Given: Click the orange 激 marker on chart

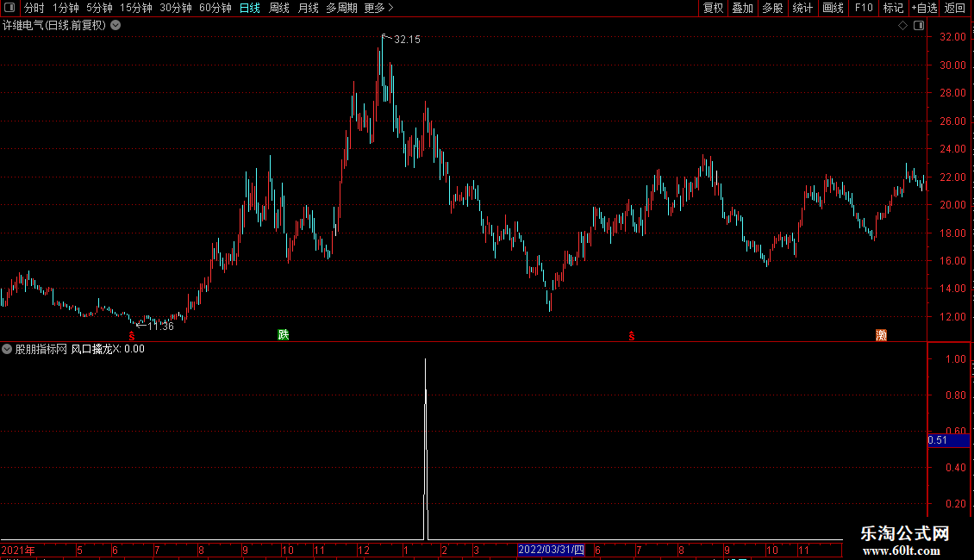Looking at the screenshot, I should click(881, 335).
